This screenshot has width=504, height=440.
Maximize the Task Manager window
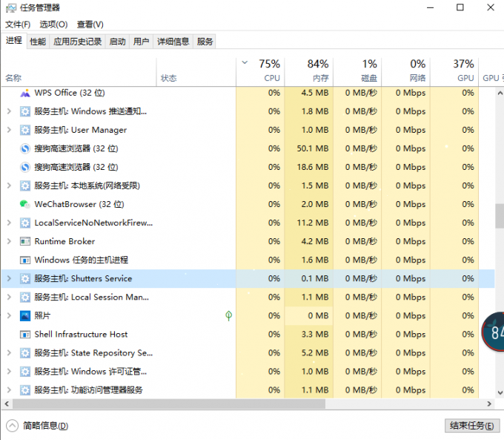click(460, 7)
